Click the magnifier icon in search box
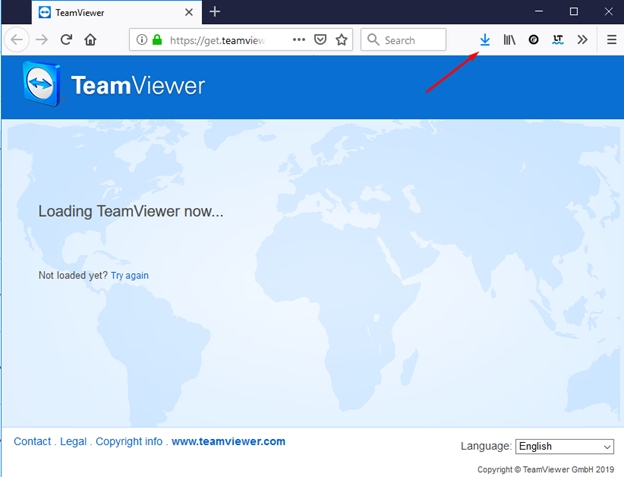The height and width of the screenshot is (477, 624). [x=373, y=40]
